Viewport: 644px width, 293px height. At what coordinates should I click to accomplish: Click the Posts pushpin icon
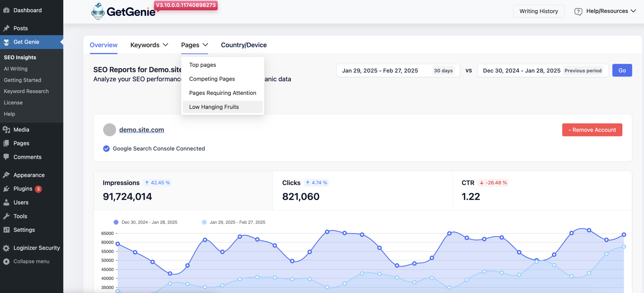tap(6, 28)
